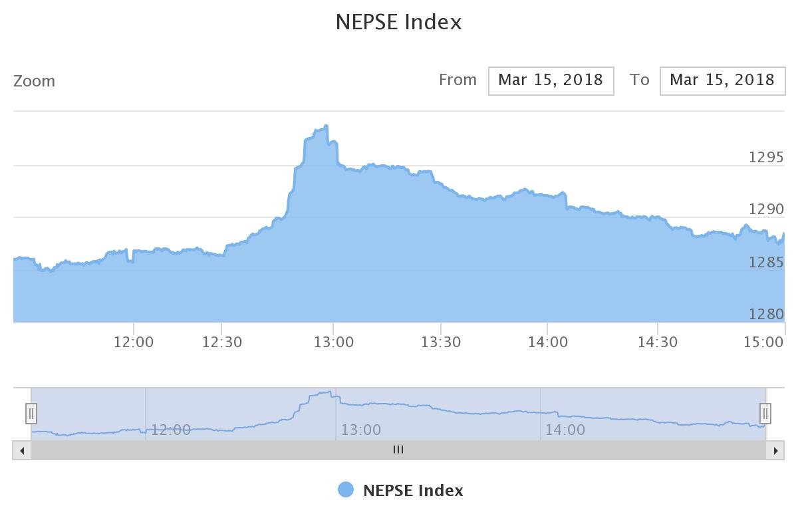This screenshot has width=798, height=532.
Task: Click the scrollbar thumb grip lines
Action: point(398,450)
